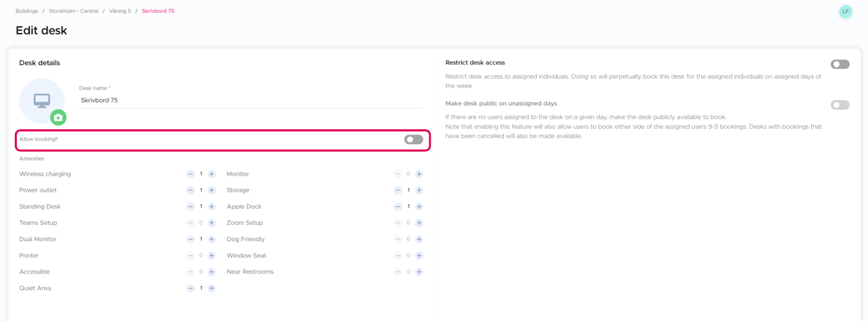This screenshot has width=868, height=321.
Task: Click the green camera upload icon
Action: coord(58,117)
